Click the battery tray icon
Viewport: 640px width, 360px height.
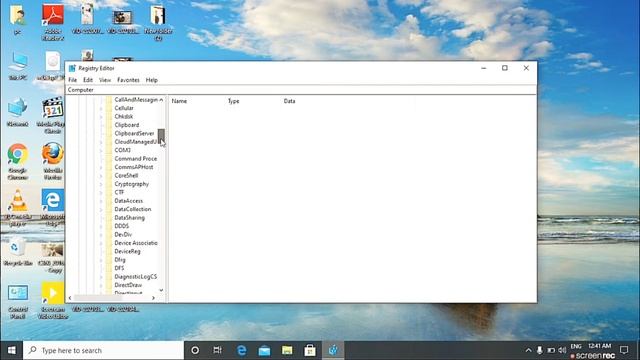[x=551, y=350]
